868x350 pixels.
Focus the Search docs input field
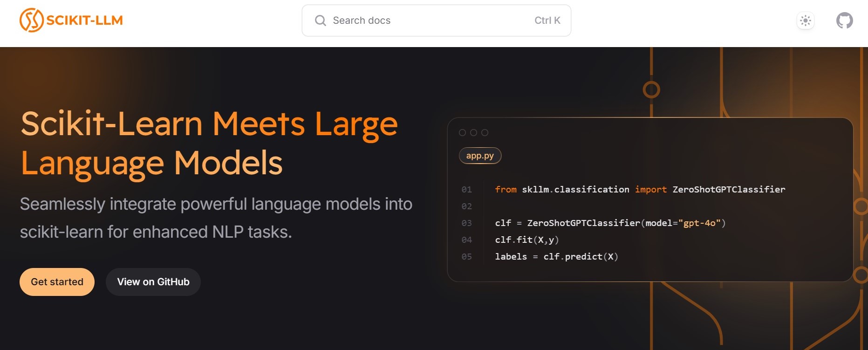click(x=429, y=21)
